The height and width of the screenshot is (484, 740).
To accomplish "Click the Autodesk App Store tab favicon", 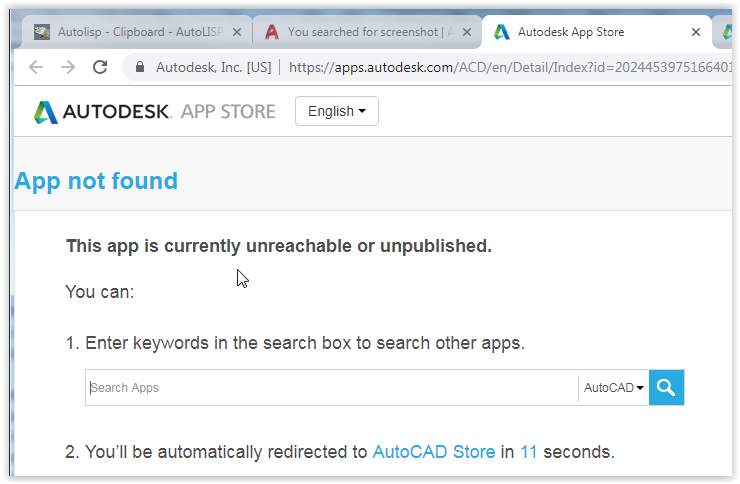I will click(x=502, y=32).
